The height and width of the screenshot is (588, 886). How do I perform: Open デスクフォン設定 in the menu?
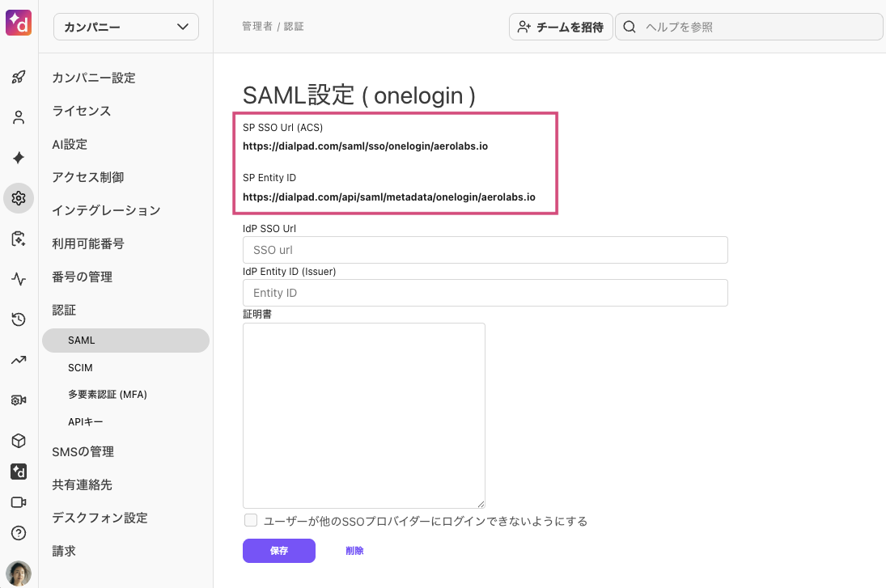pos(100,518)
